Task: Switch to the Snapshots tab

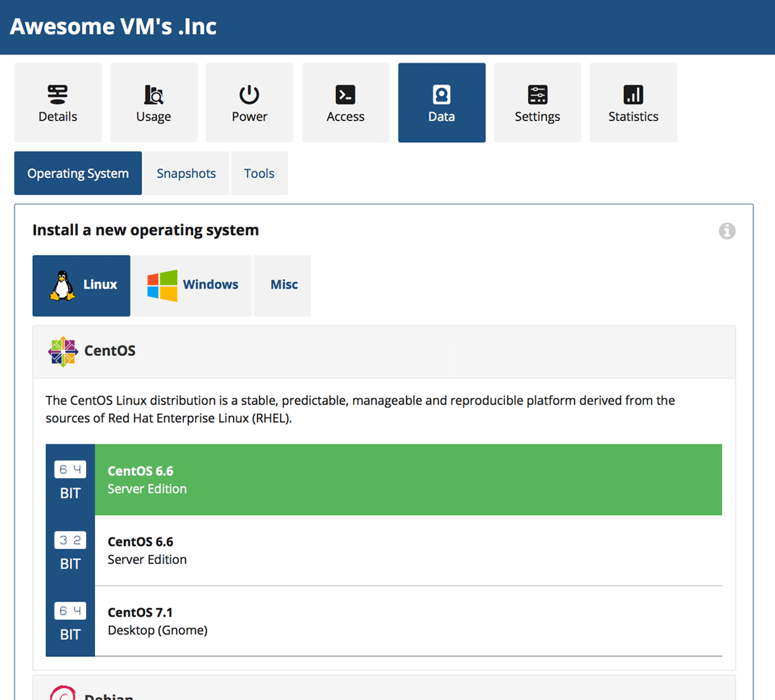Action: tap(186, 173)
